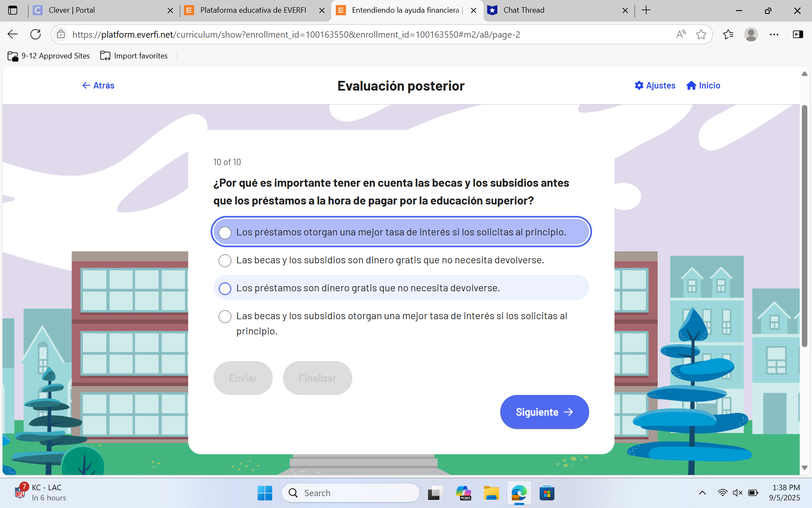812x508 pixels.
Task: Click the refresh page icon
Action: (x=36, y=34)
